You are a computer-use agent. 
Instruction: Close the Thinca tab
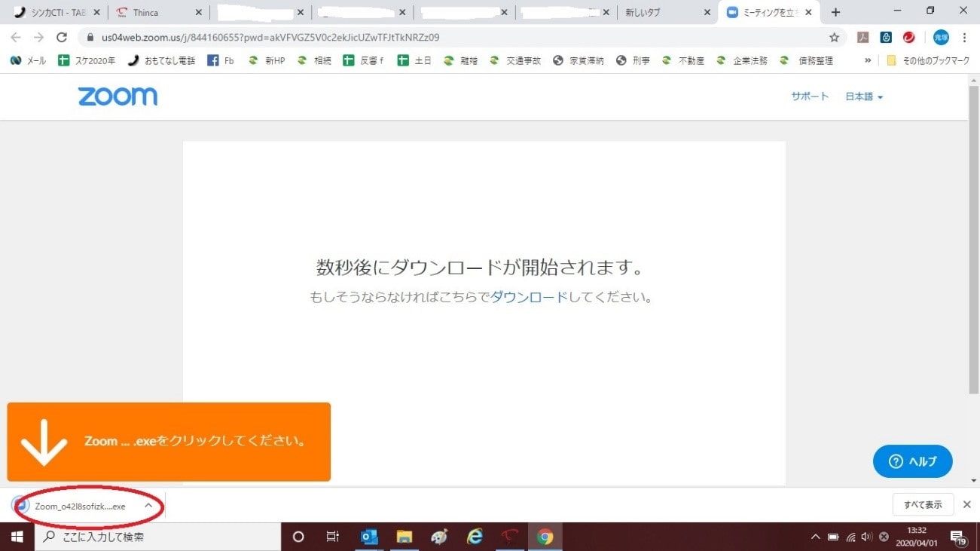198,13
